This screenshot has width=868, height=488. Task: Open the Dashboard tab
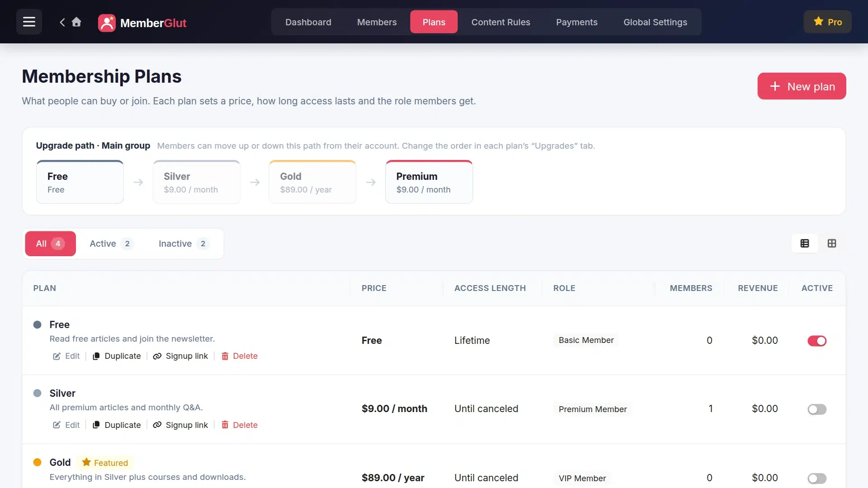pyautogui.click(x=308, y=22)
